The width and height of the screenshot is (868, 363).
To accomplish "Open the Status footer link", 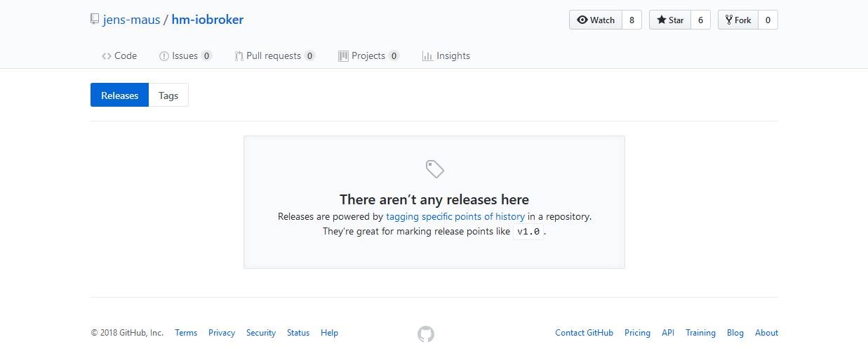I will coord(298,333).
